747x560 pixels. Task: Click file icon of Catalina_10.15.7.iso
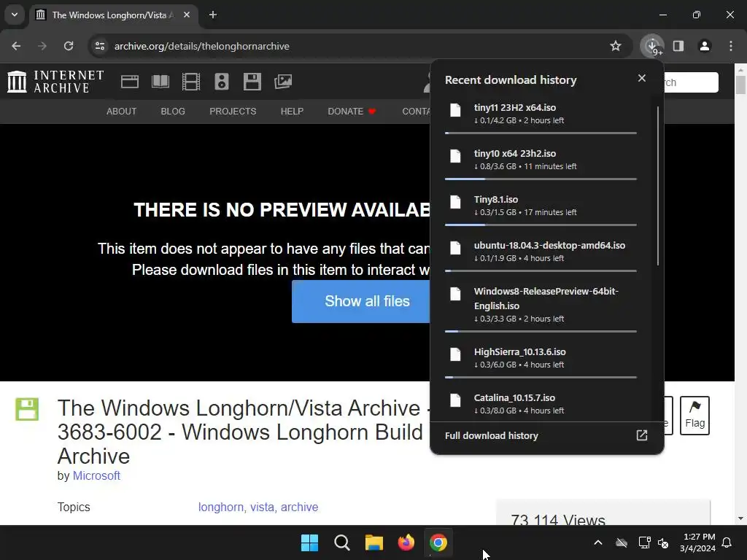pos(456,400)
